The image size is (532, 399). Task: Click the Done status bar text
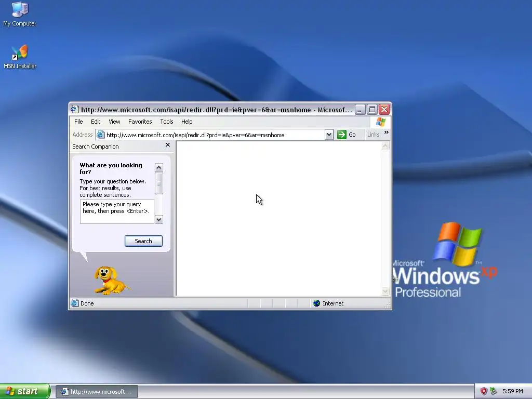(87, 303)
